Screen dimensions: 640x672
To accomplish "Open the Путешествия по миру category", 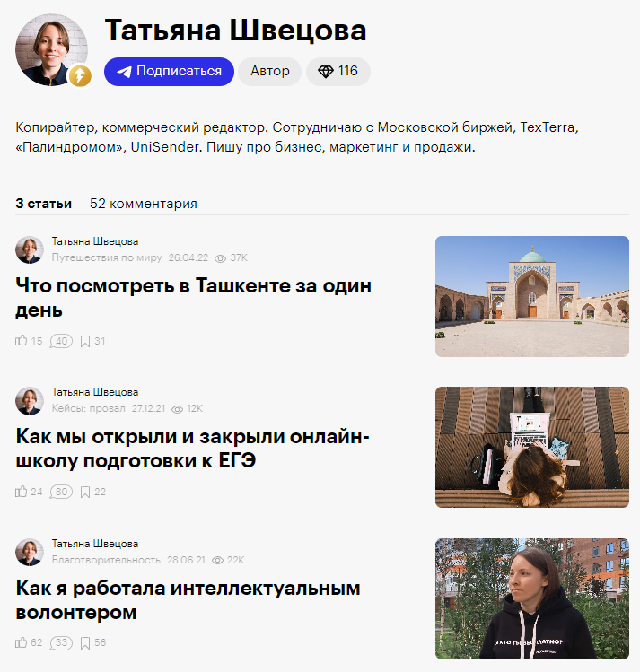I will click(107, 257).
